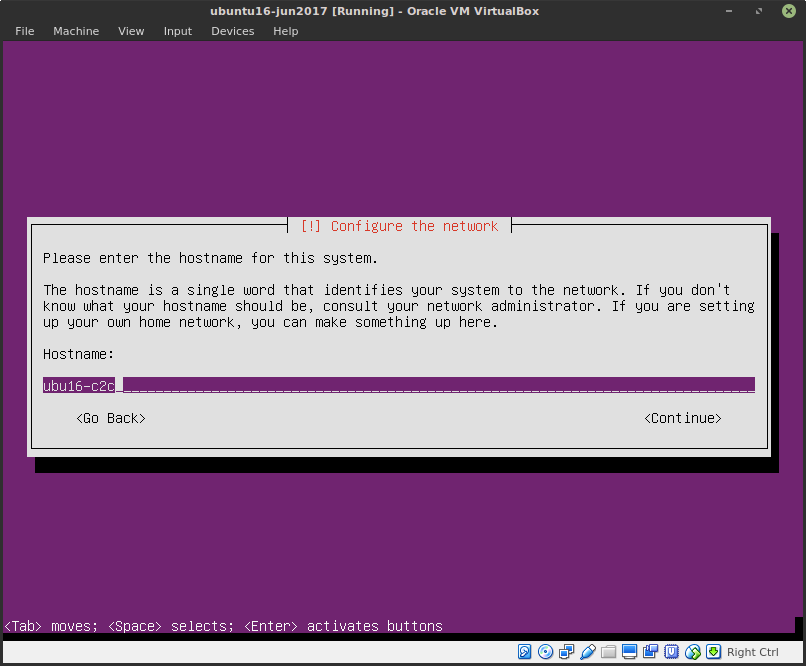Click the virtualization features status icon
The width and height of the screenshot is (806, 666).
pos(671,651)
